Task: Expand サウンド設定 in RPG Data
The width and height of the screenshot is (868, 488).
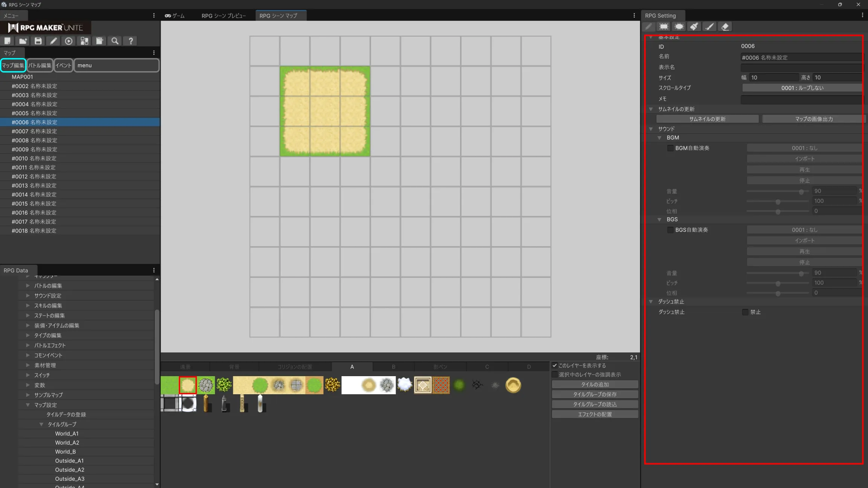Action: point(28,296)
